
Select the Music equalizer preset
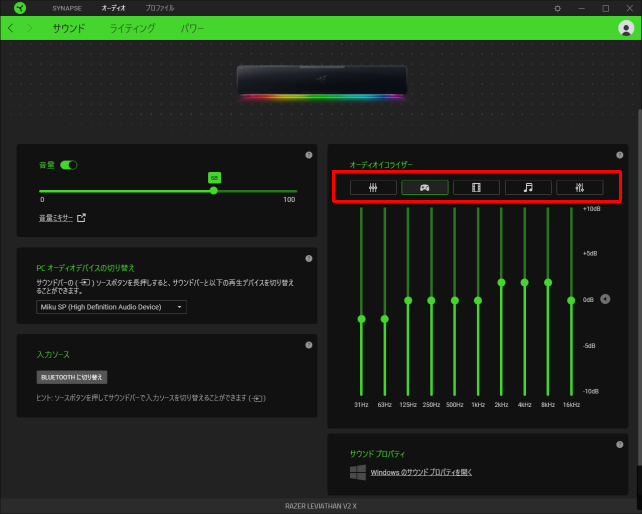point(528,187)
